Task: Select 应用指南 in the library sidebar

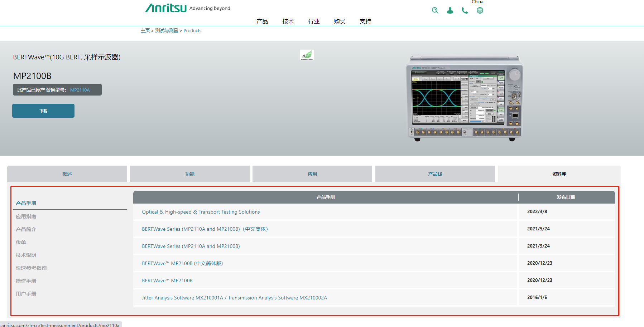Action: (26, 216)
